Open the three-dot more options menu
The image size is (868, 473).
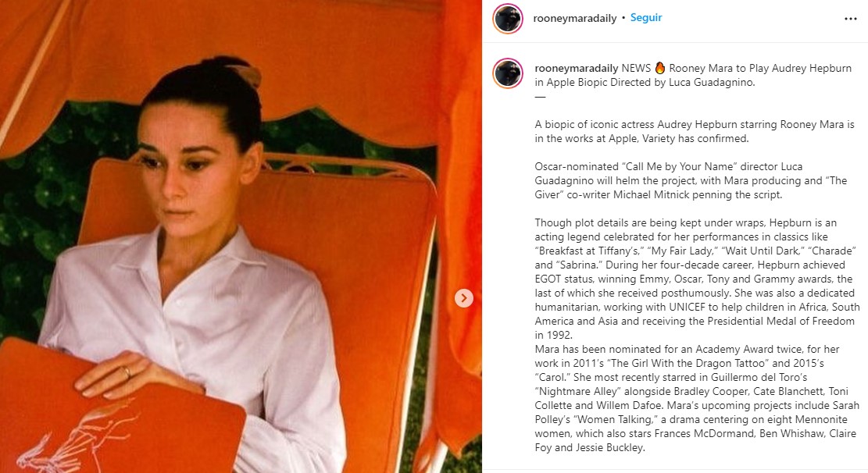[x=850, y=19]
